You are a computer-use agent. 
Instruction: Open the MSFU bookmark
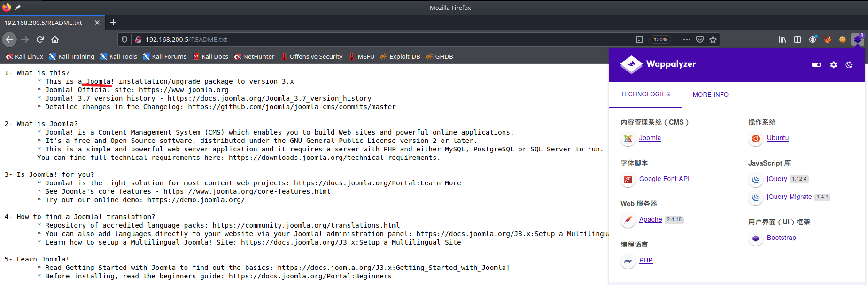[x=362, y=56]
